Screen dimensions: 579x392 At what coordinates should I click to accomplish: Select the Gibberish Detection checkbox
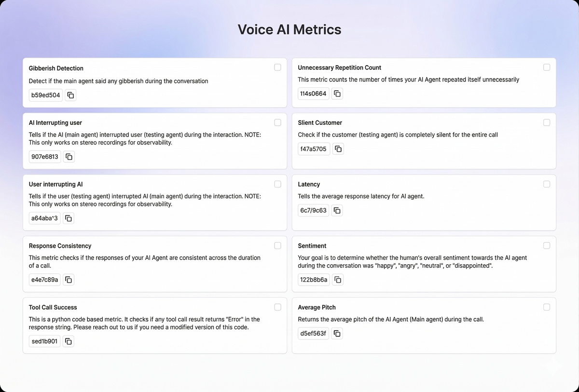(x=277, y=68)
